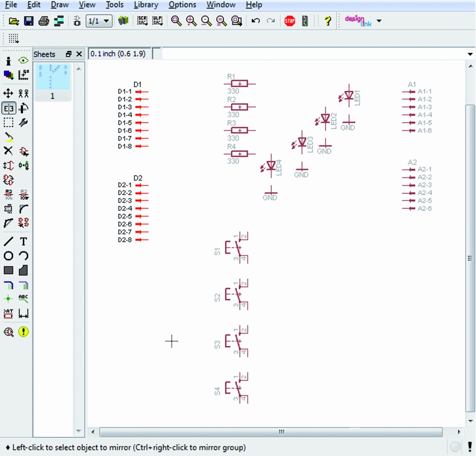The height and width of the screenshot is (456, 476).
Task: Toggle the Show eye tool
Action: tap(23, 60)
